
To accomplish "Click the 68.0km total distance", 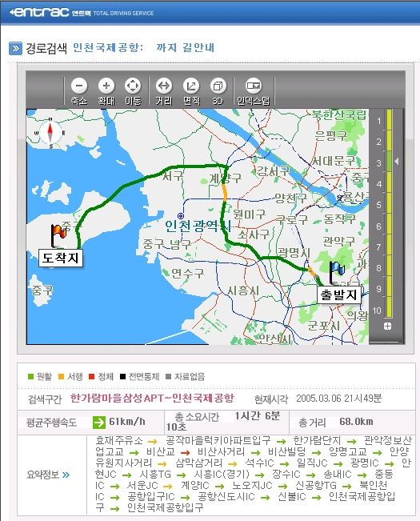I will (x=356, y=422).
